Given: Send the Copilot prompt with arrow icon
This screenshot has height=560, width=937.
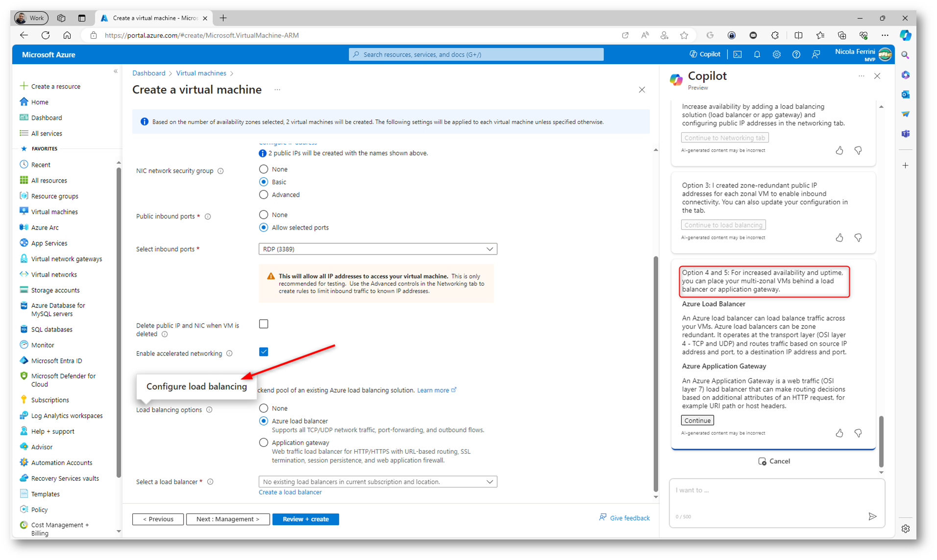Looking at the screenshot, I should pyautogui.click(x=872, y=516).
